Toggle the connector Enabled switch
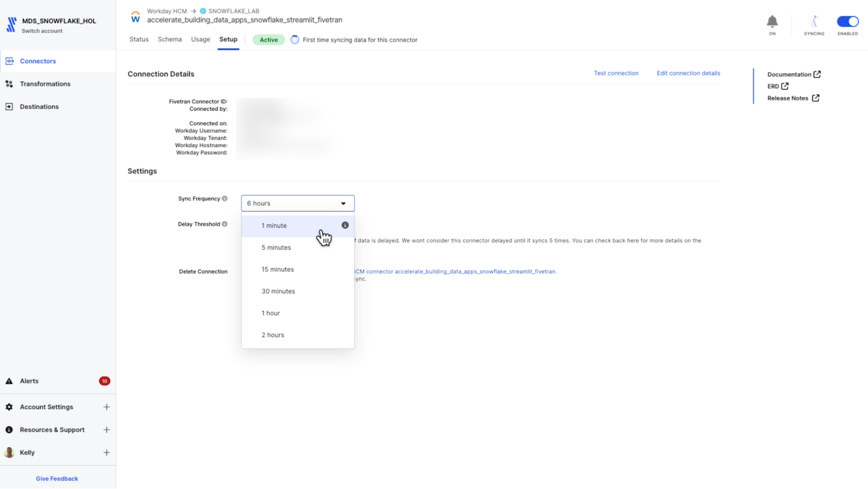 [x=847, y=22]
